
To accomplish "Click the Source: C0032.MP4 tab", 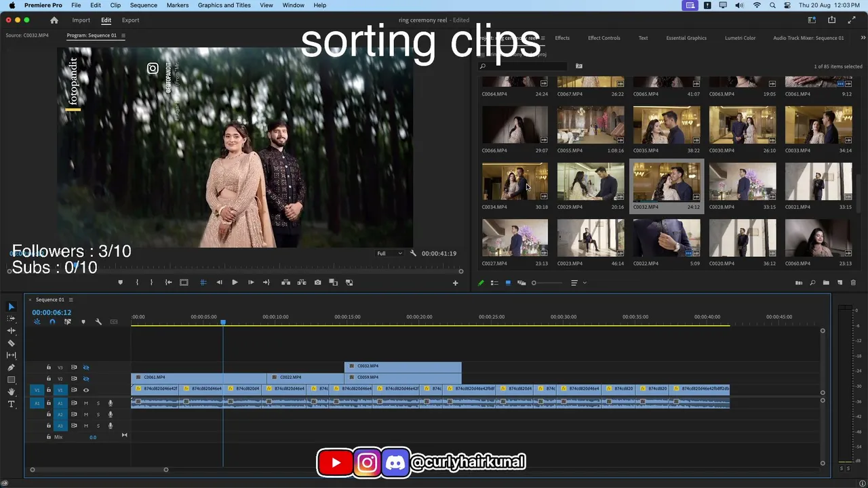I will (27, 35).
